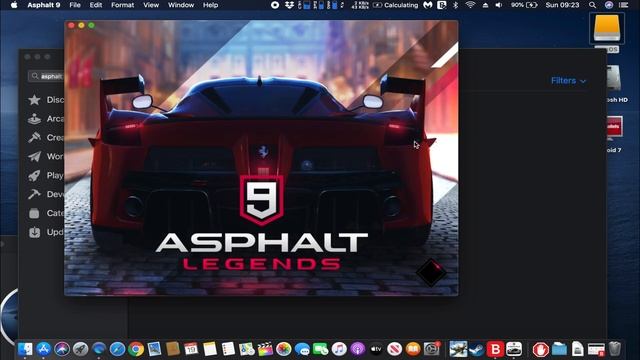Screen dimensions: 640x360
Task: Select Arcade in App Store sidebar
Action: pyautogui.click(x=46, y=119)
